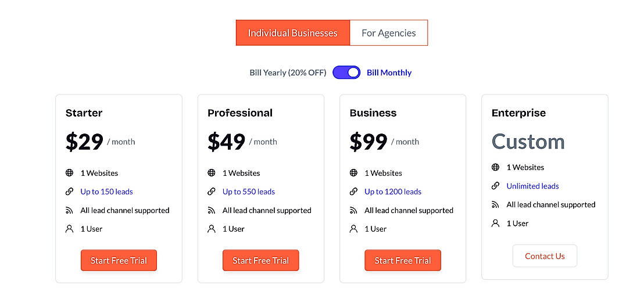644x303 pixels.
Task: Click the globe icon in Enterprise plan
Action: tap(495, 167)
